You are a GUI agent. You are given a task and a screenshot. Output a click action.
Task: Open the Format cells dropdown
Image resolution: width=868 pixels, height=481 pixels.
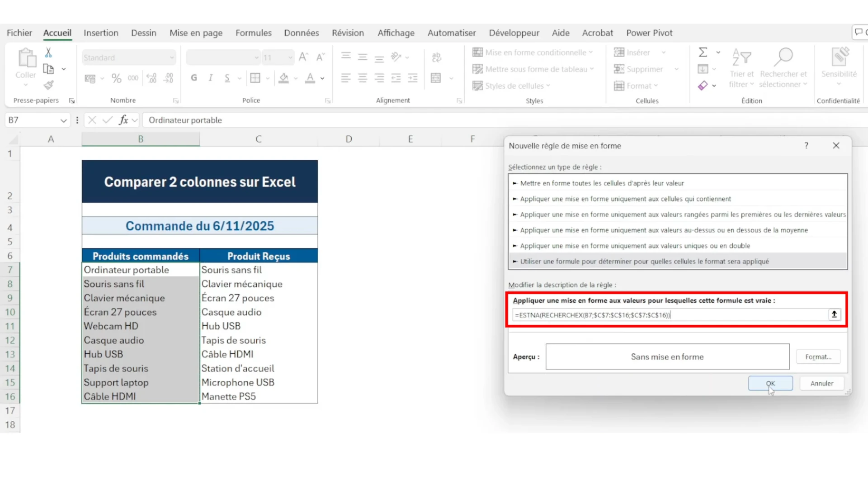[636, 86]
